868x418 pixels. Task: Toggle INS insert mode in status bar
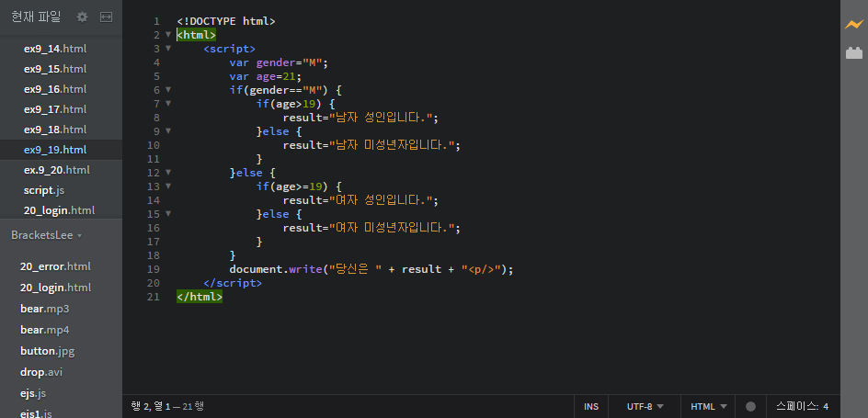point(590,406)
